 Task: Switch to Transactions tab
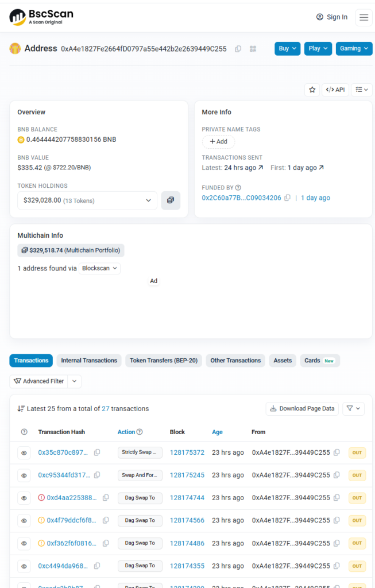pos(31,361)
